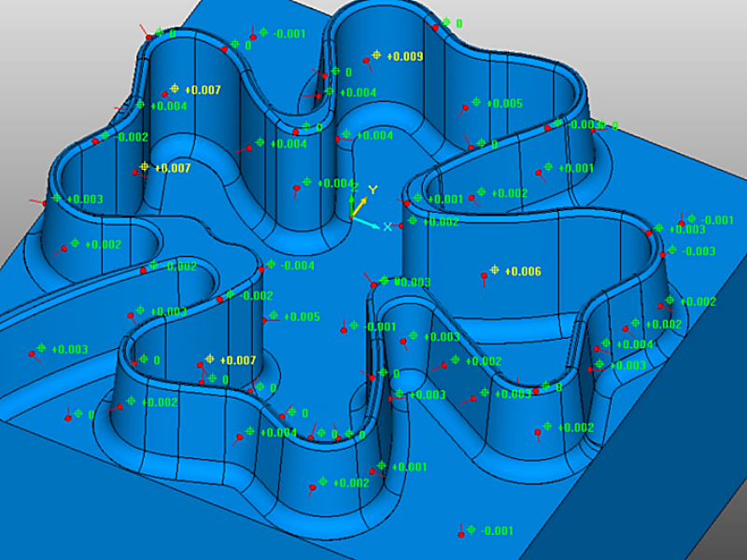Pick the red probe point beside +0.006
The width and height of the screenshot is (747, 560).
[484, 275]
